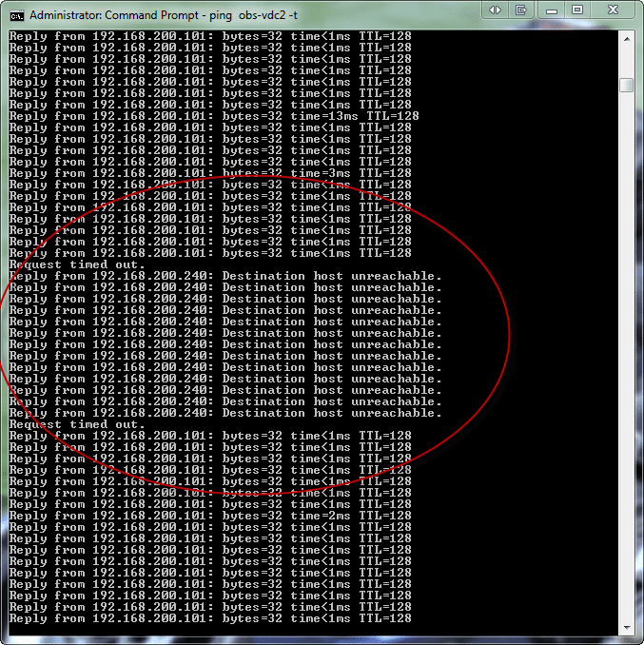The height and width of the screenshot is (645, 644).
Task: Click the last "Destination host unreachable" line
Action: (225, 413)
